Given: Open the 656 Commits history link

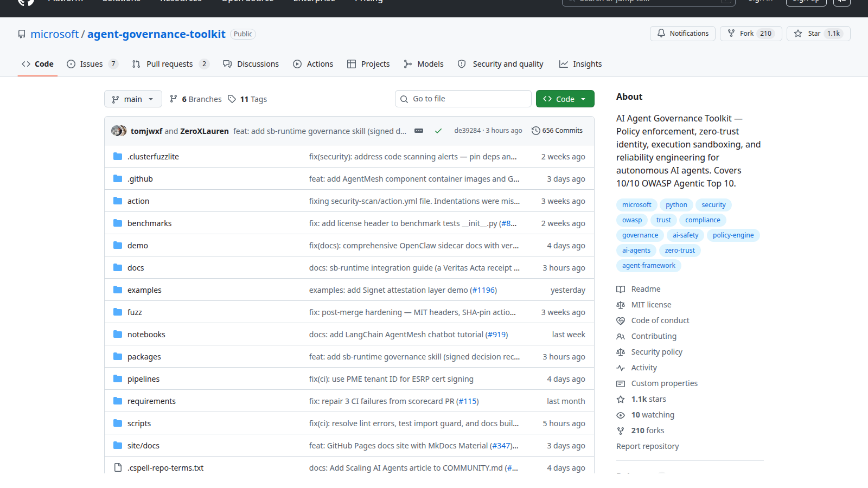Looking at the screenshot, I should (557, 131).
